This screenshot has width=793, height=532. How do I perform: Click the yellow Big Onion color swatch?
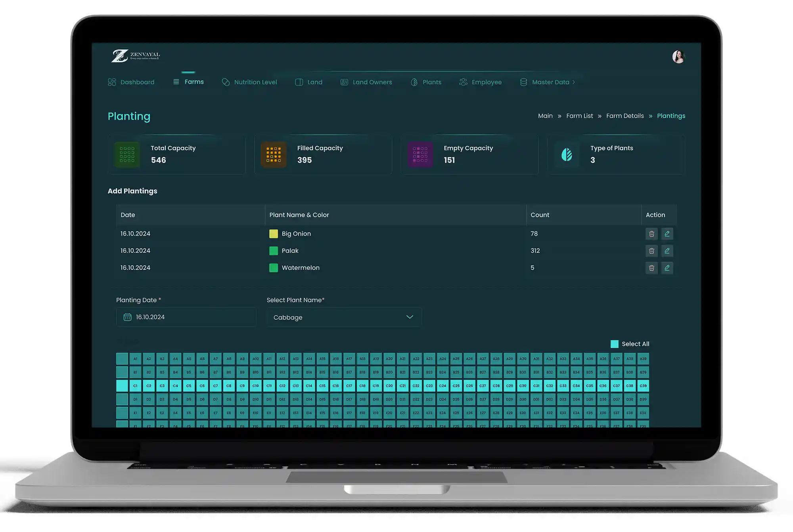tap(273, 234)
